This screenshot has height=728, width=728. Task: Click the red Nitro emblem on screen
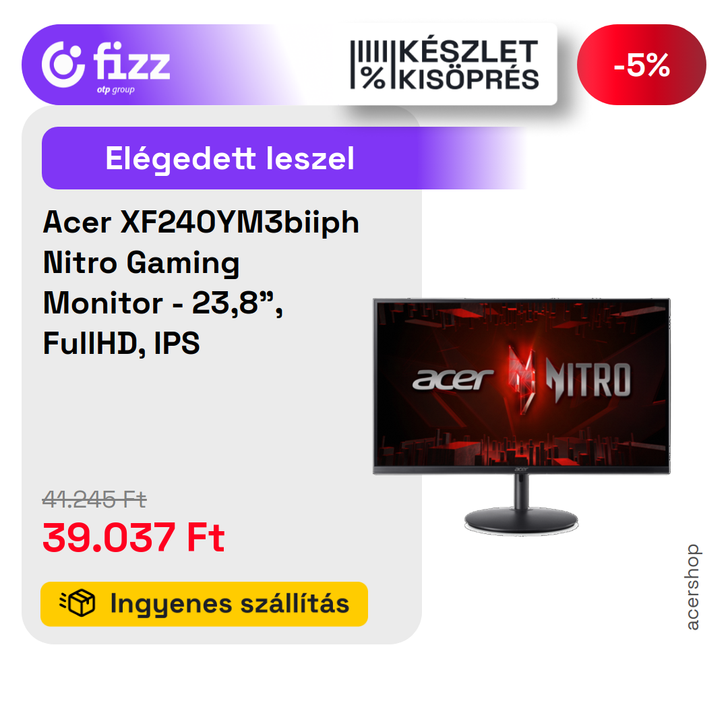[x=522, y=378]
